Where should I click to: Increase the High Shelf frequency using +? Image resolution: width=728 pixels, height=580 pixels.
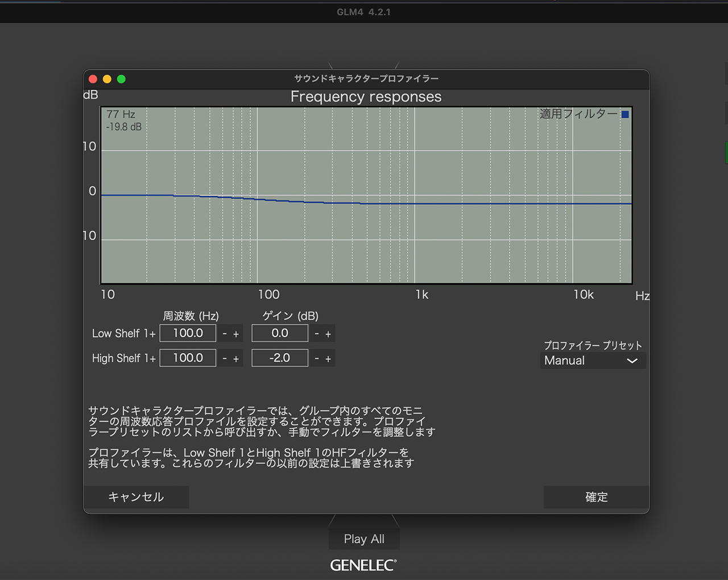(x=237, y=358)
